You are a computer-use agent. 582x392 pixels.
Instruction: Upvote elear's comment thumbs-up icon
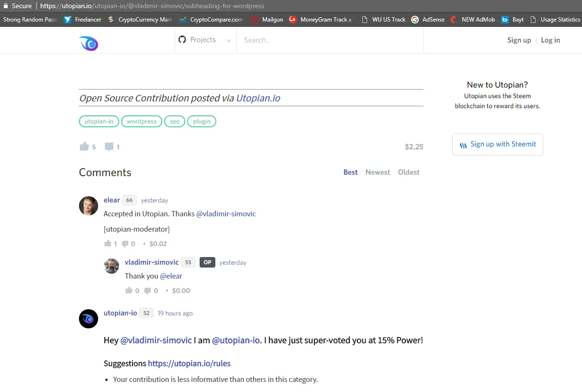(108, 244)
